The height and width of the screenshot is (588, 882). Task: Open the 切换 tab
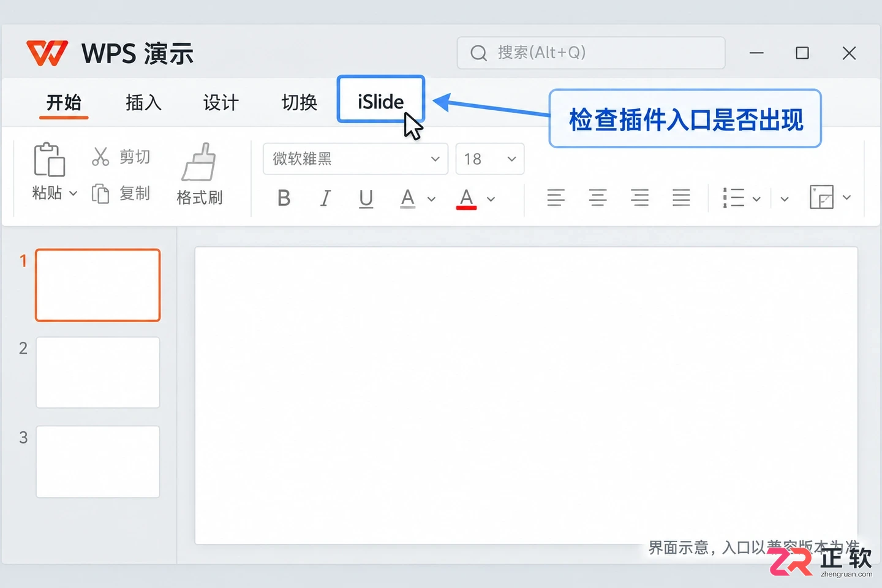point(300,102)
